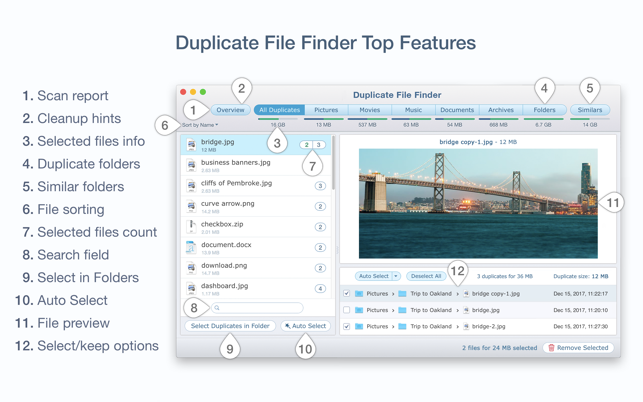Uncheck the bridge-2.jpg checkbox
The image size is (643, 402).
(x=347, y=326)
